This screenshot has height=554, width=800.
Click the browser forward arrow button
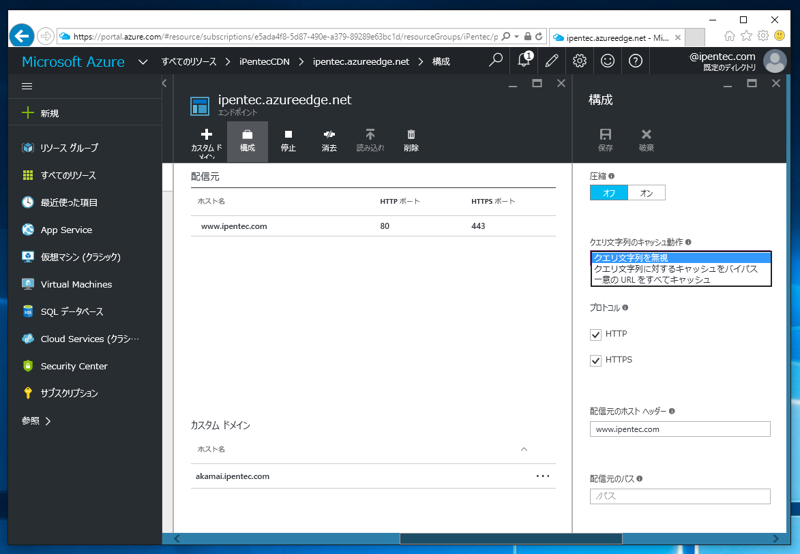[45, 36]
